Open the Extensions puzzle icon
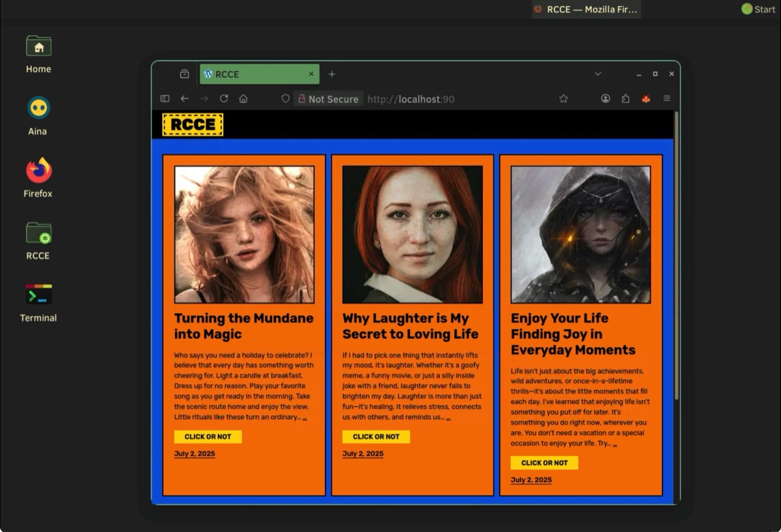The width and height of the screenshot is (781, 532). tap(625, 99)
